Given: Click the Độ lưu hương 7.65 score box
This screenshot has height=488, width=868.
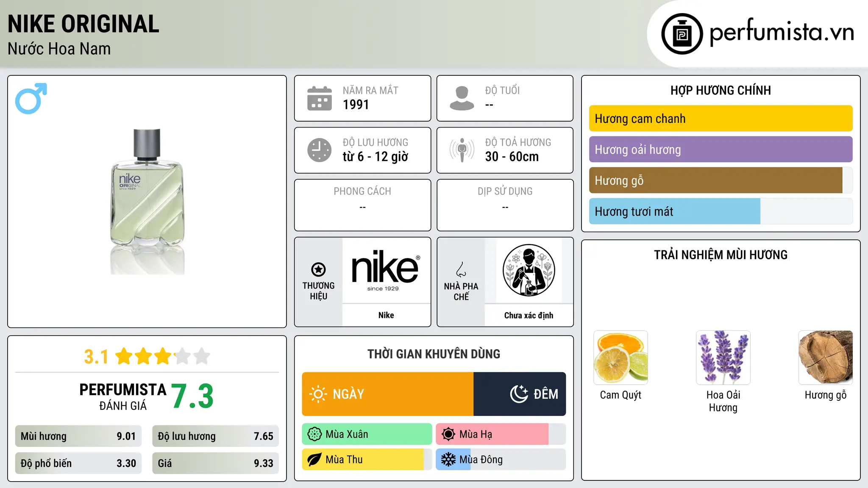Looking at the screenshot, I should [216, 436].
